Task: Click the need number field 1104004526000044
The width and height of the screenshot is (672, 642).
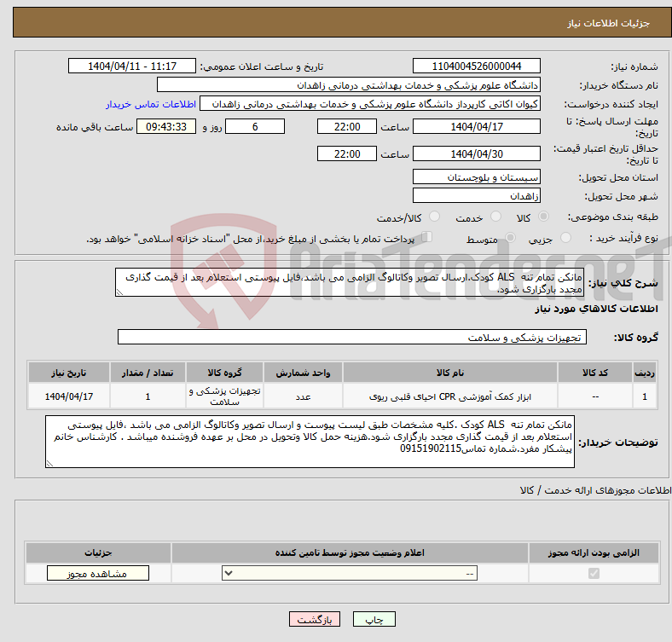Action: 476,66
